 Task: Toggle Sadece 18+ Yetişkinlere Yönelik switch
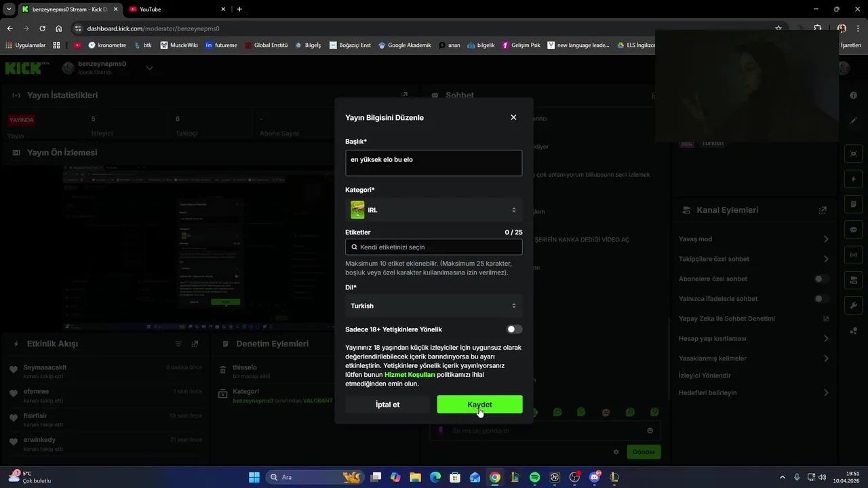(515, 329)
